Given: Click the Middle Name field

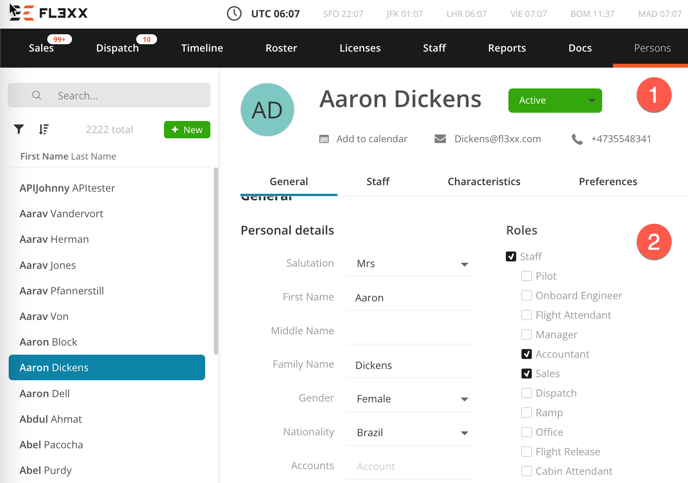Looking at the screenshot, I should click(410, 331).
